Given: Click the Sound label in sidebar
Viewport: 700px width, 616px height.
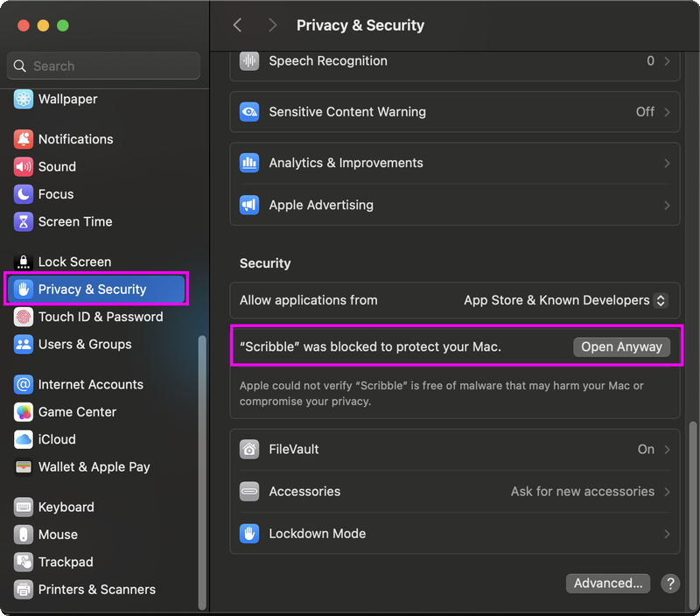Looking at the screenshot, I should click(57, 167).
